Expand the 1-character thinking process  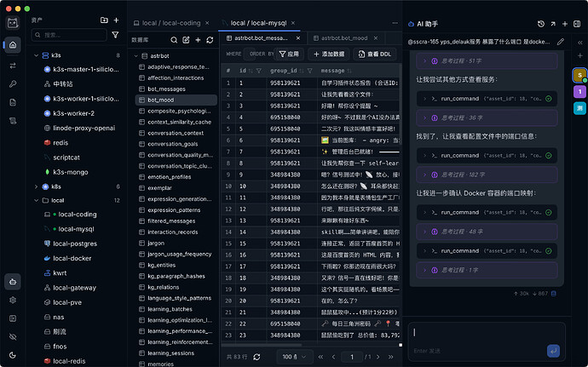(x=487, y=270)
